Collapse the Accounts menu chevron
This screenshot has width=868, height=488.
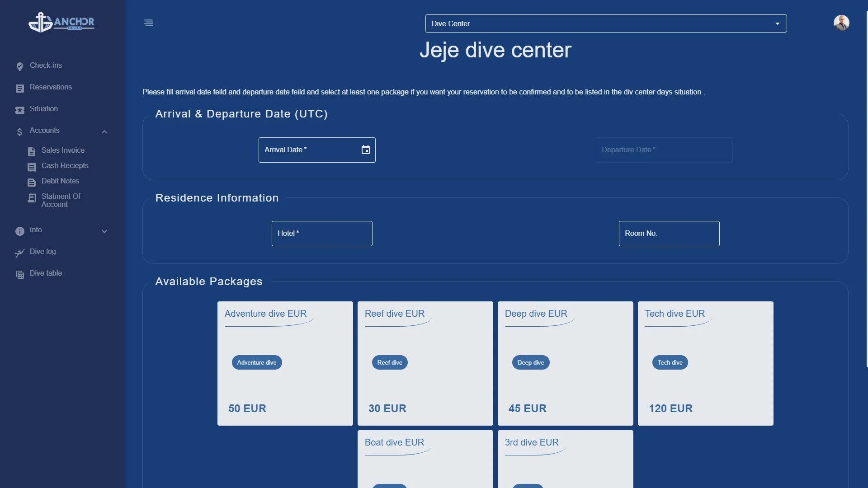(x=104, y=131)
